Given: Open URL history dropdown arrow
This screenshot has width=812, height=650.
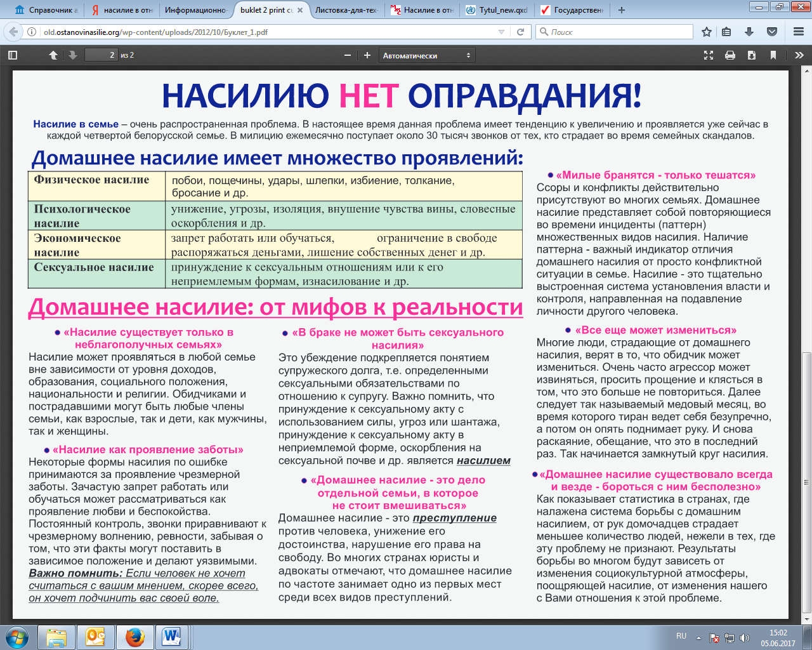Looking at the screenshot, I should coord(501,32).
